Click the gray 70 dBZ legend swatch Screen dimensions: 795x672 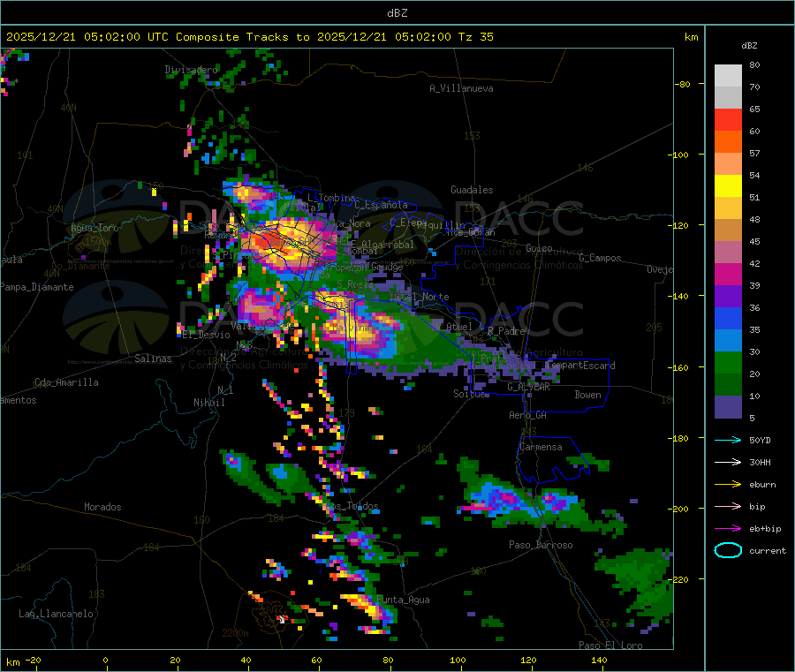pyautogui.click(x=728, y=98)
